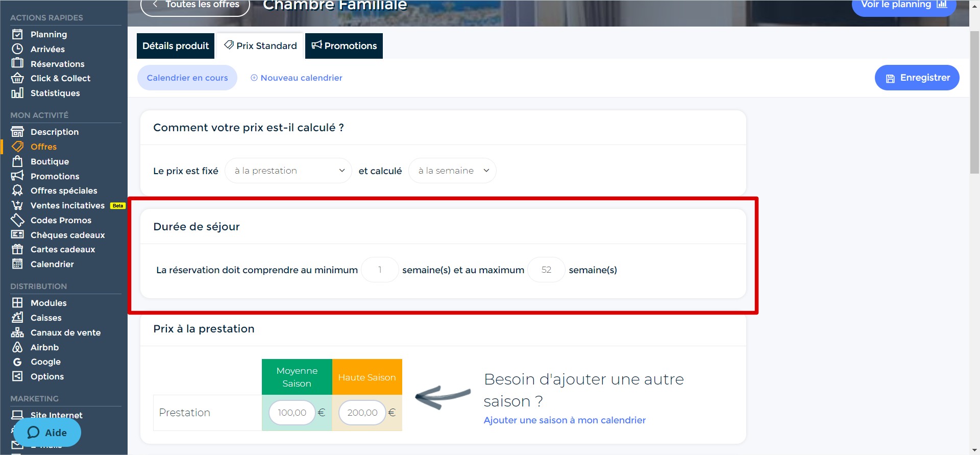Open Planning from the sidebar icon

tap(17, 34)
